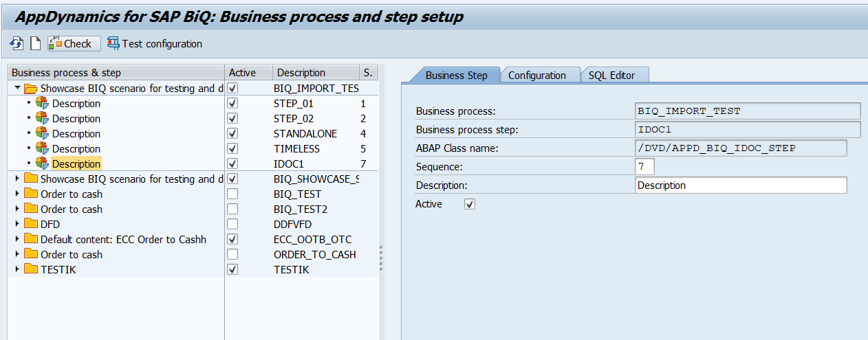Expand the BIQ_SHOWCASE scenario tree node
Viewport: 868px width, 340px height.
[17, 179]
